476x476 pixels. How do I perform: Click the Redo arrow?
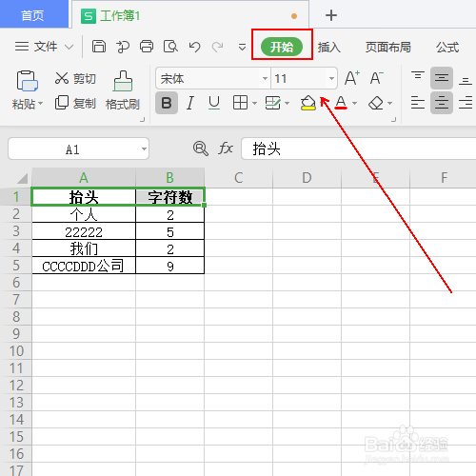click(x=218, y=47)
